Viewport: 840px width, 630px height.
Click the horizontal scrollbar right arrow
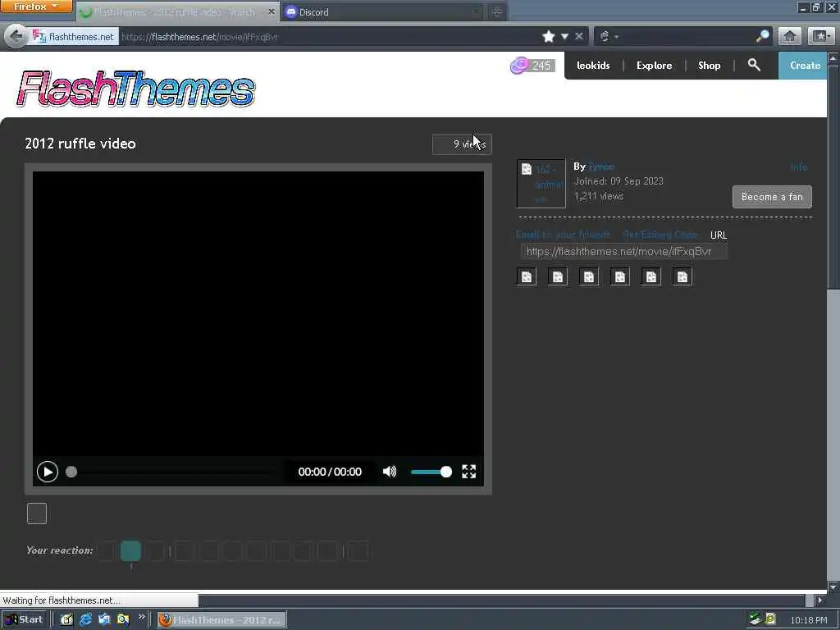pos(819,600)
